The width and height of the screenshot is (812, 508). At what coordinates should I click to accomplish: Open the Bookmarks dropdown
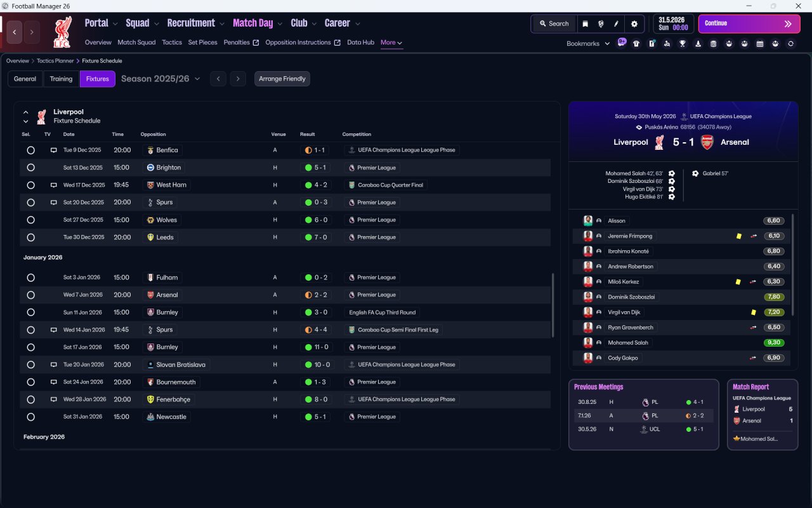point(588,44)
